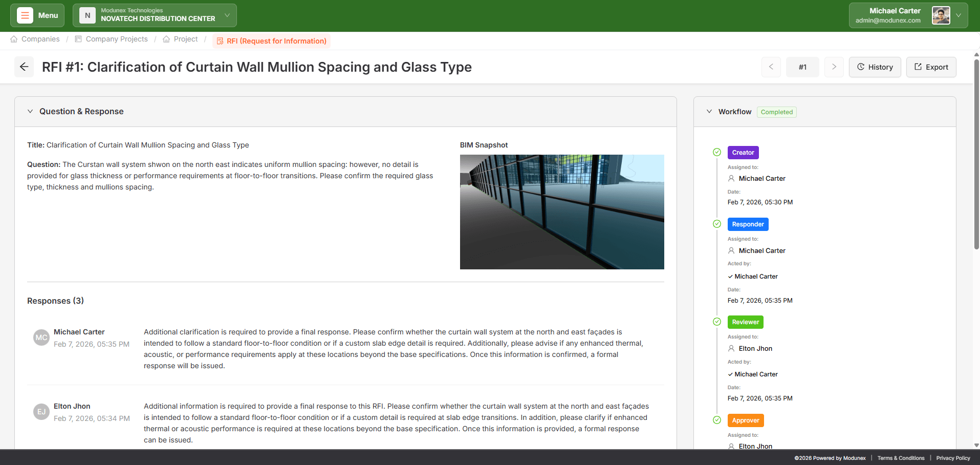This screenshot has width=980, height=465.
Task: Open the RFI History
Action: click(875, 67)
